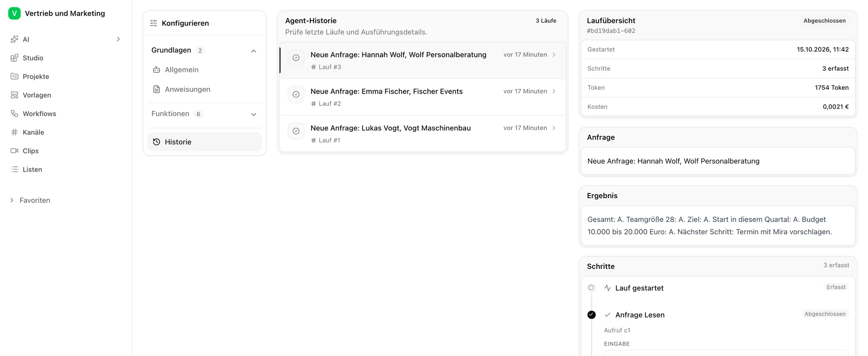Click the Vorlagen template icon
This screenshot has height=356, width=868.
[14, 95]
